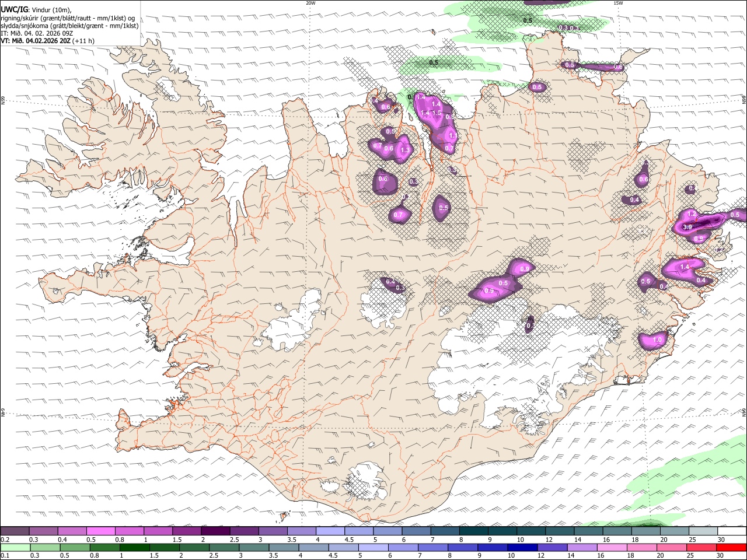The image size is (747, 560).
Task: Pick the snow-scale swatch between 14 and 16
Action: pos(588,531)
